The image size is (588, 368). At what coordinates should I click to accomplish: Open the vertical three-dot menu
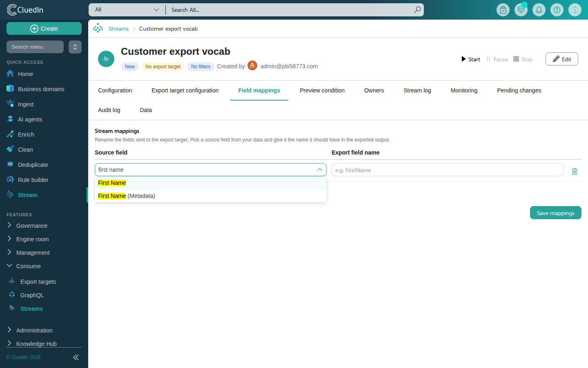pyautogui.click(x=575, y=10)
